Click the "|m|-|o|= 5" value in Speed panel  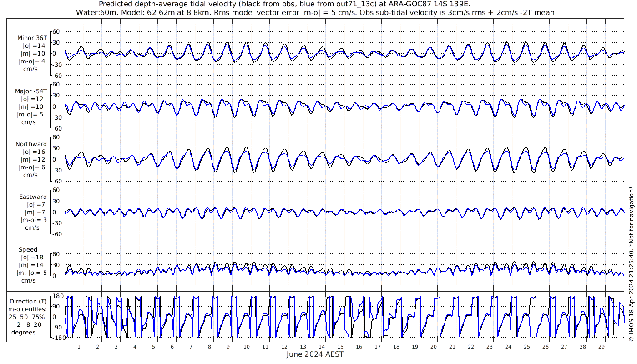32,273
